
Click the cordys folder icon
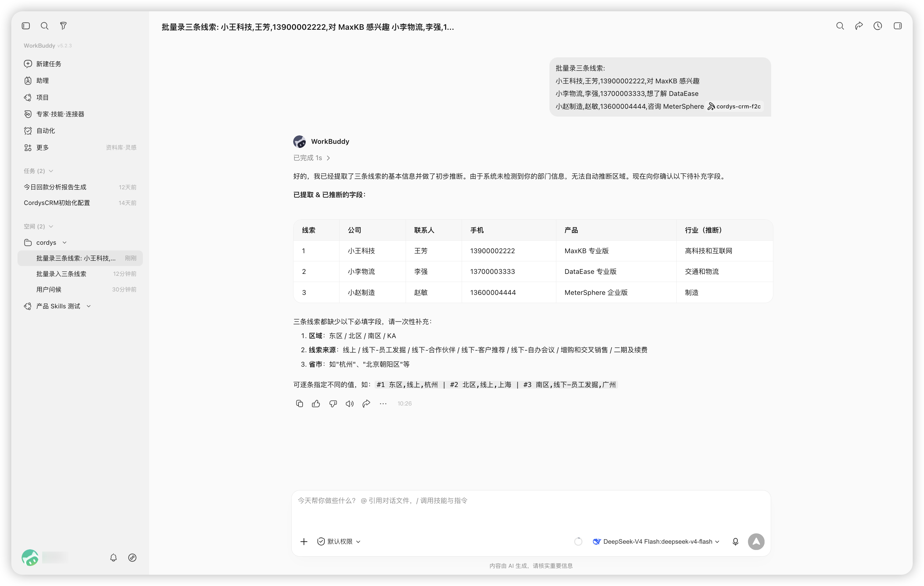pyautogui.click(x=28, y=243)
